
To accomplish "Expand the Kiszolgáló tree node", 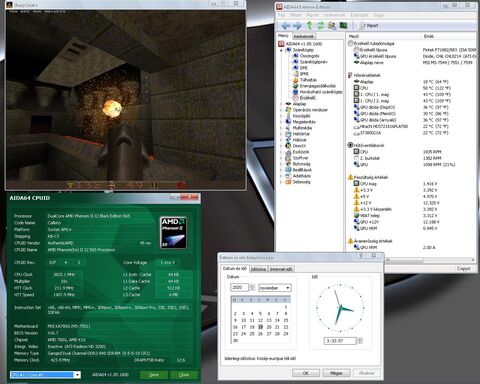I will click(x=281, y=116).
